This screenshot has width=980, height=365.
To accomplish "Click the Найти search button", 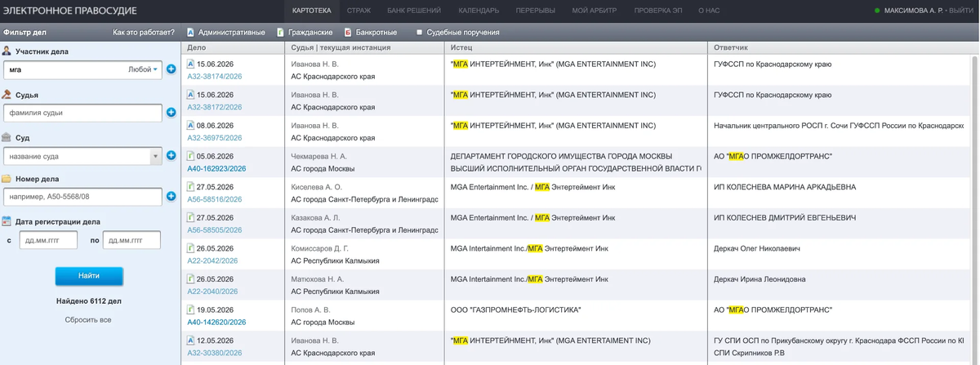I will pos(89,276).
